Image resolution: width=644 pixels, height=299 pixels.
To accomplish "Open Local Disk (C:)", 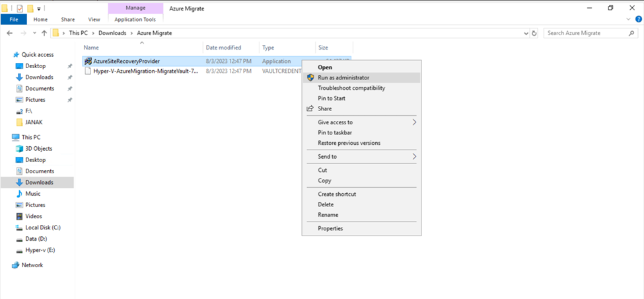I will pos(43,228).
